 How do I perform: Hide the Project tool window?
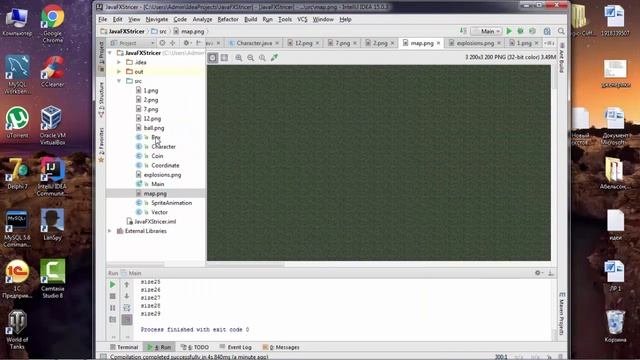click(x=199, y=43)
